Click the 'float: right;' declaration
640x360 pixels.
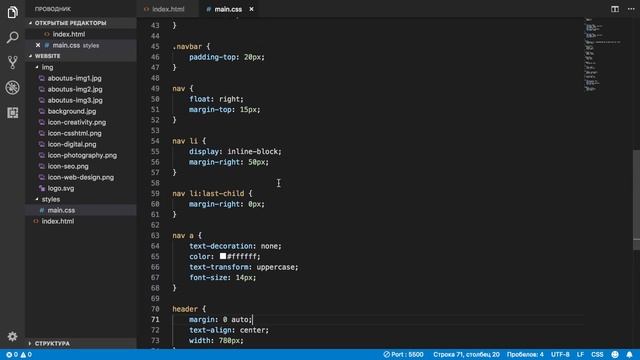tap(216, 99)
